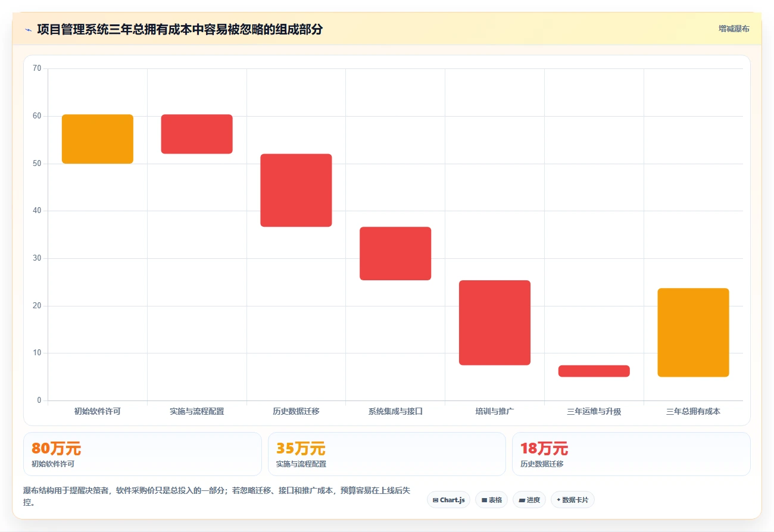
Task: Open the 35万元 实施与流程配置 card
Action: click(387, 454)
